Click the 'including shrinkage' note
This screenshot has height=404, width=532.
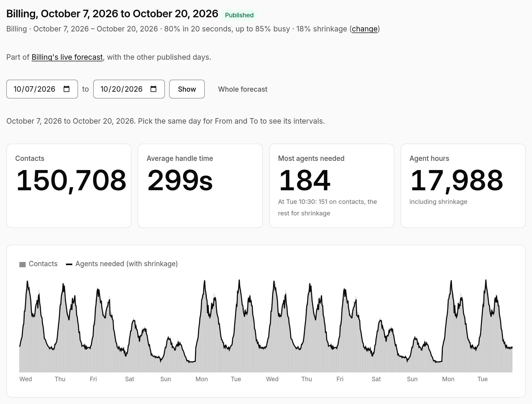click(x=438, y=202)
